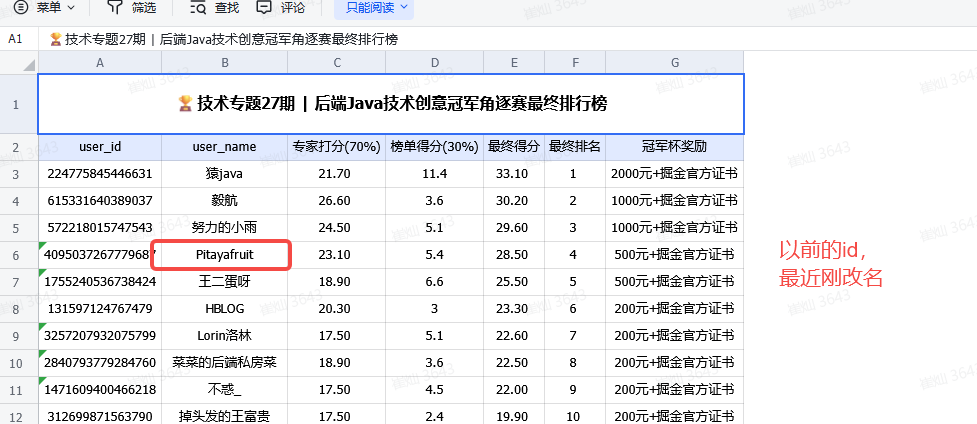
Task: Select column E header
Action: [513, 62]
